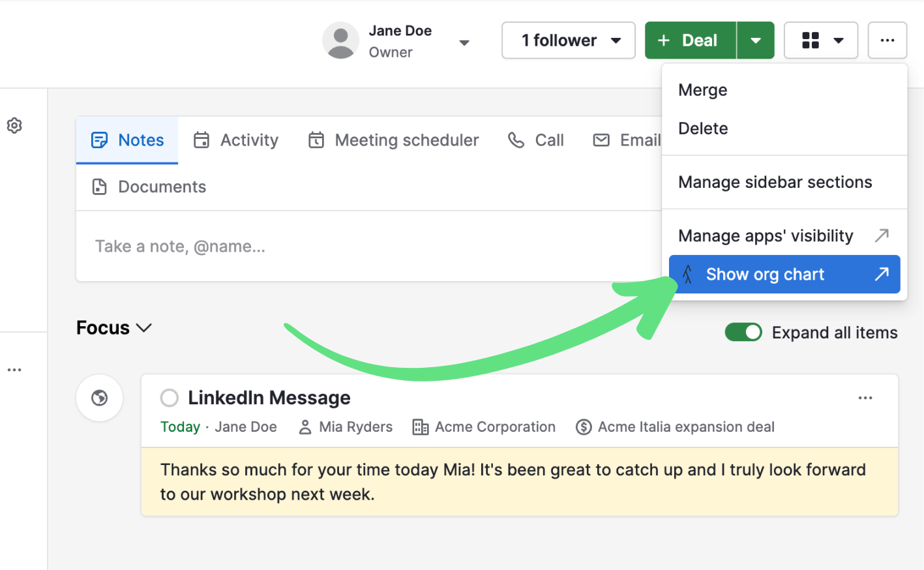Open the Acme Italia expansion deal link
This screenshot has height=570, width=924.
coord(685,427)
